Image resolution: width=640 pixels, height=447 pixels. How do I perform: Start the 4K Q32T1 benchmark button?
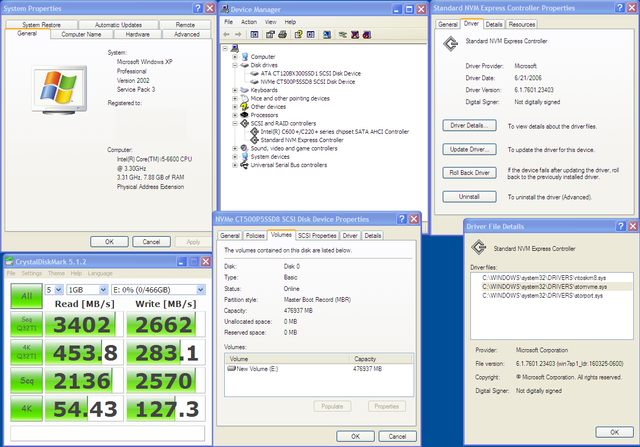(x=27, y=352)
